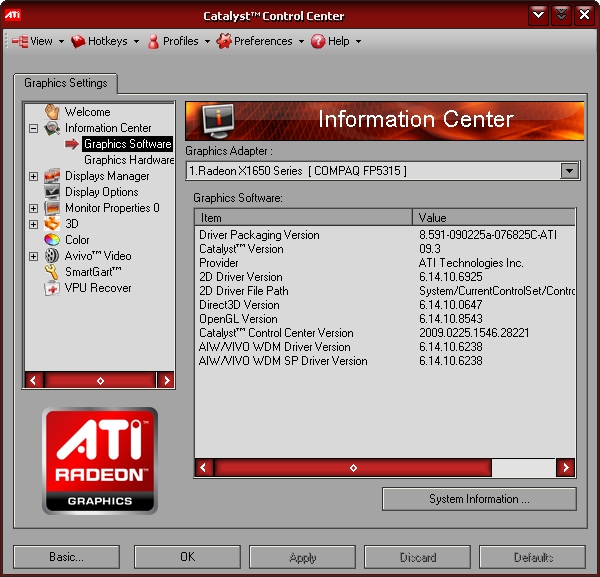Select the Display Options tree item
The image size is (600, 577).
102,192
